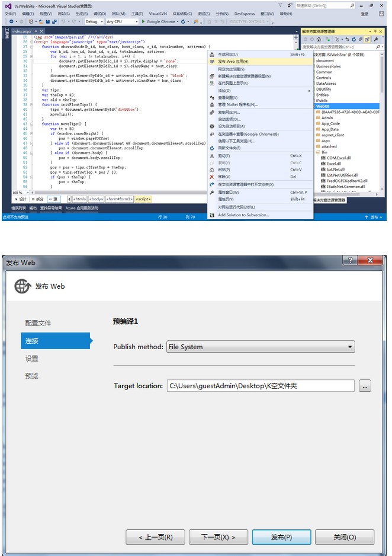Screen dimensions: 392x556
Task: Switch to 预览 step in Publish Web
Action: point(31,376)
